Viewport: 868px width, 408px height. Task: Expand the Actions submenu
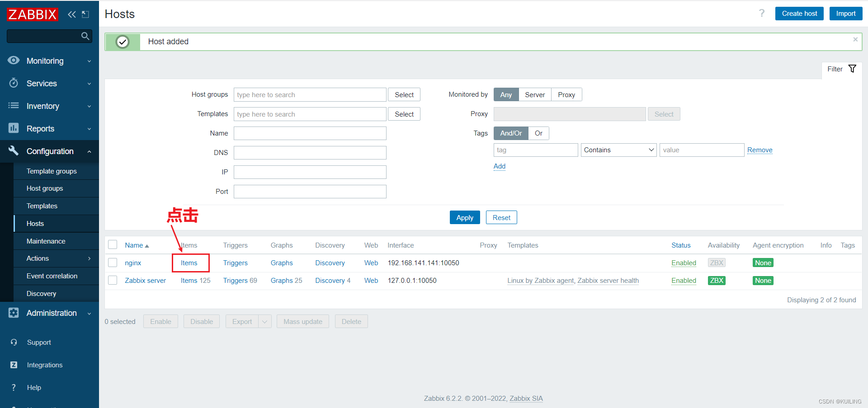tap(89, 258)
